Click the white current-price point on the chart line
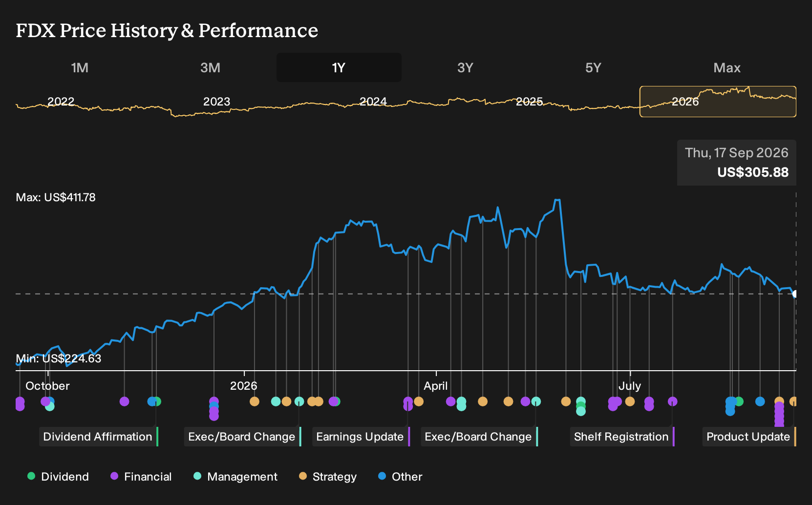The image size is (812, 505). [x=795, y=294]
